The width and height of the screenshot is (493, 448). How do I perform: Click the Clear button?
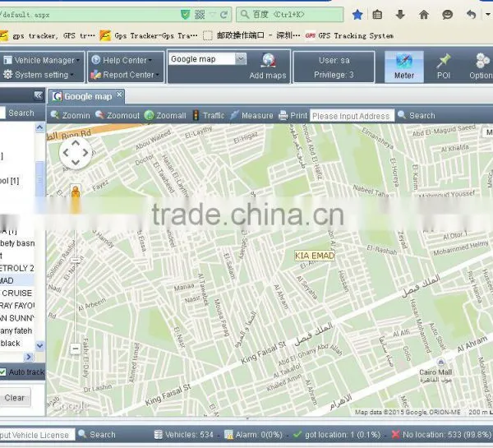coord(14,398)
